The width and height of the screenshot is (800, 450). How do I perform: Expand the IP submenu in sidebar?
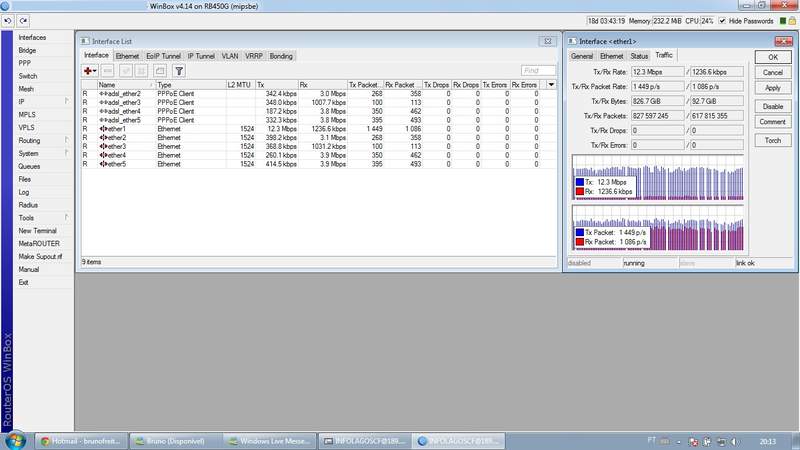coord(66,102)
